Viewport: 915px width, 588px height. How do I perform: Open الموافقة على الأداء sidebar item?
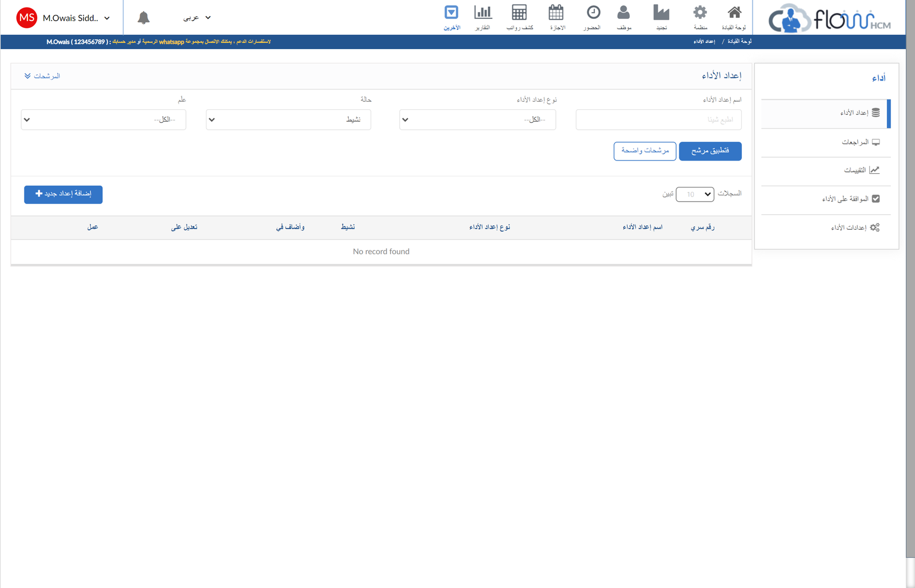tap(846, 199)
